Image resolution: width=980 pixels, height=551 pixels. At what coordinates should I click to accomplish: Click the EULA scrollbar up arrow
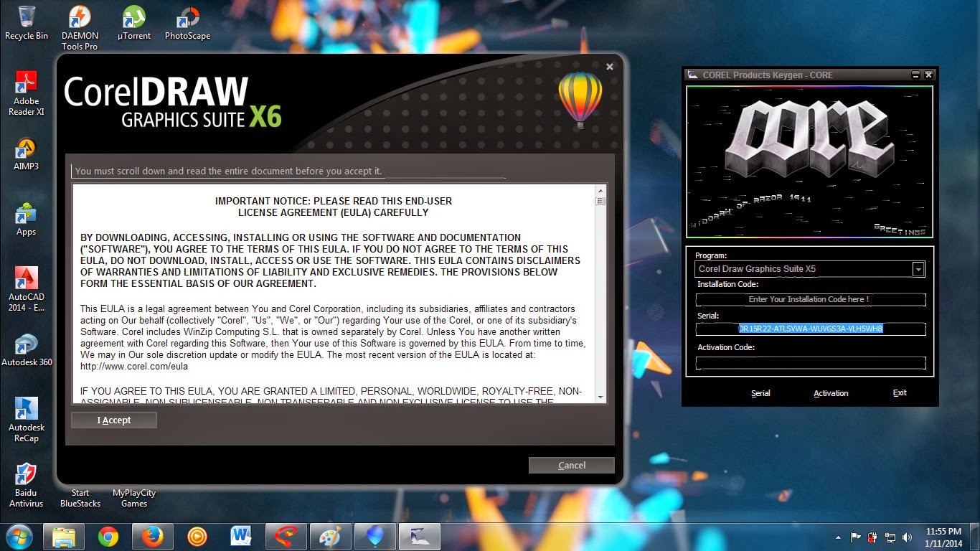click(x=600, y=191)
